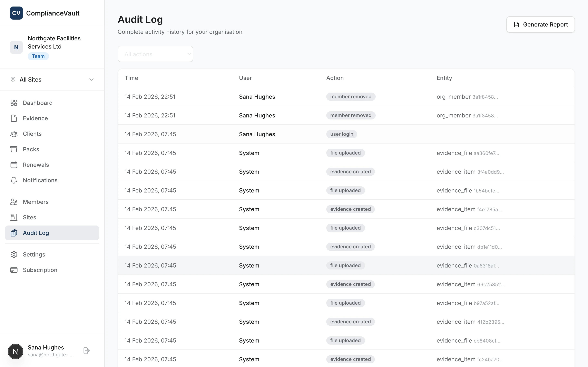The height and width of the screenshot is (367, 588).
Task: Open Packs via its box icon
Action: coord(14,149)
